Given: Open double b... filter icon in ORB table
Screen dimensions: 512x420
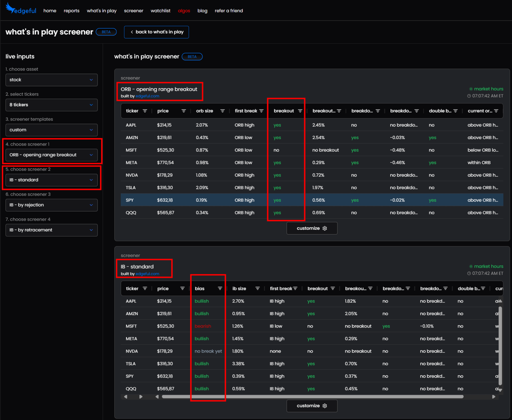Looking at the screenshot, I should [x=455, y=111].
